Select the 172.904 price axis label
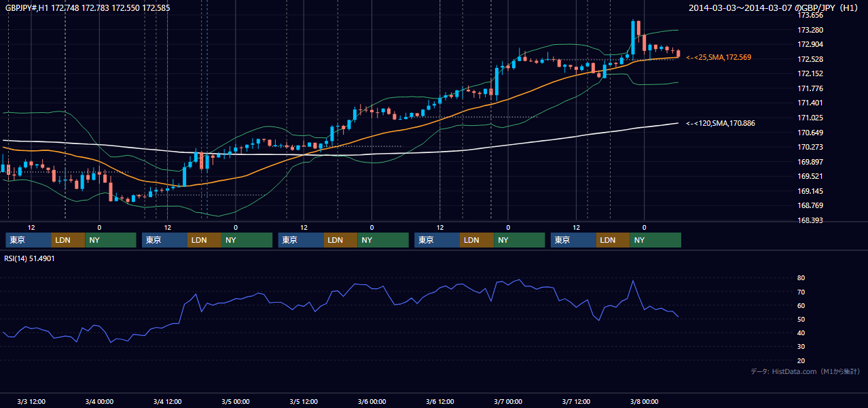The height and width of the screenshot is (408, 868). (810, 44)
